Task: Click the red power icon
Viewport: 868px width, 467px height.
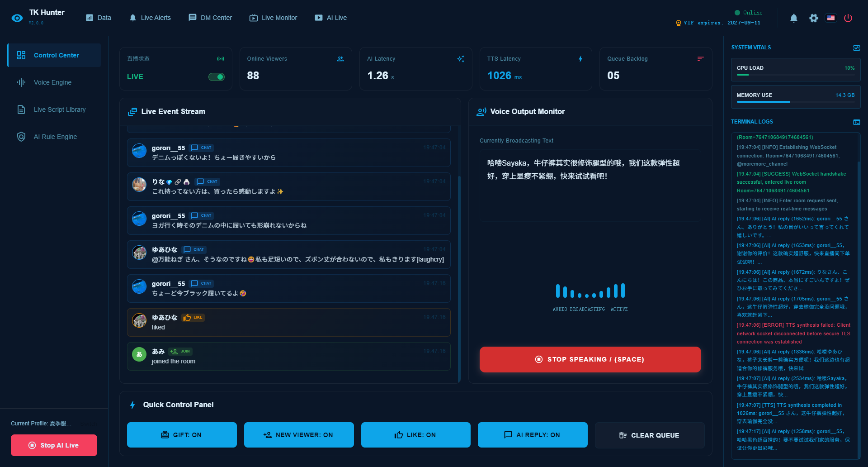Action: point(848,18)
